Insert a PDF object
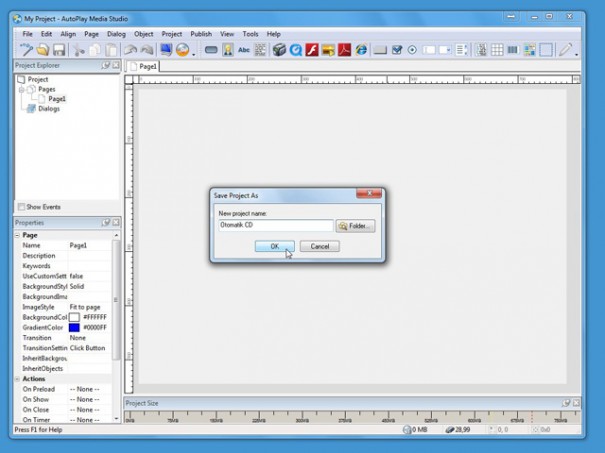Screen dimensions: 605x453 tap(345, 50)
